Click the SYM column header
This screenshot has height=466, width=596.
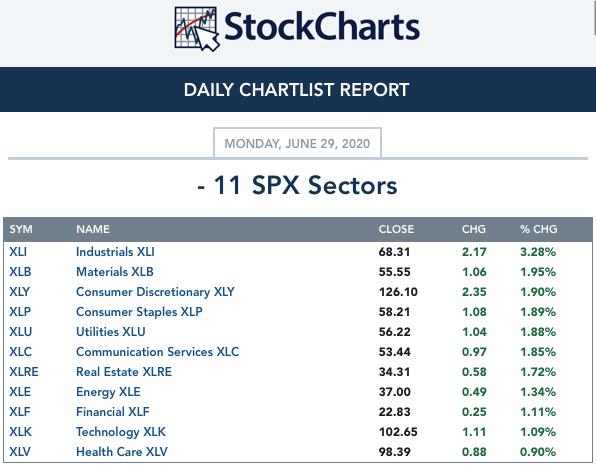(x=21, y=229)
